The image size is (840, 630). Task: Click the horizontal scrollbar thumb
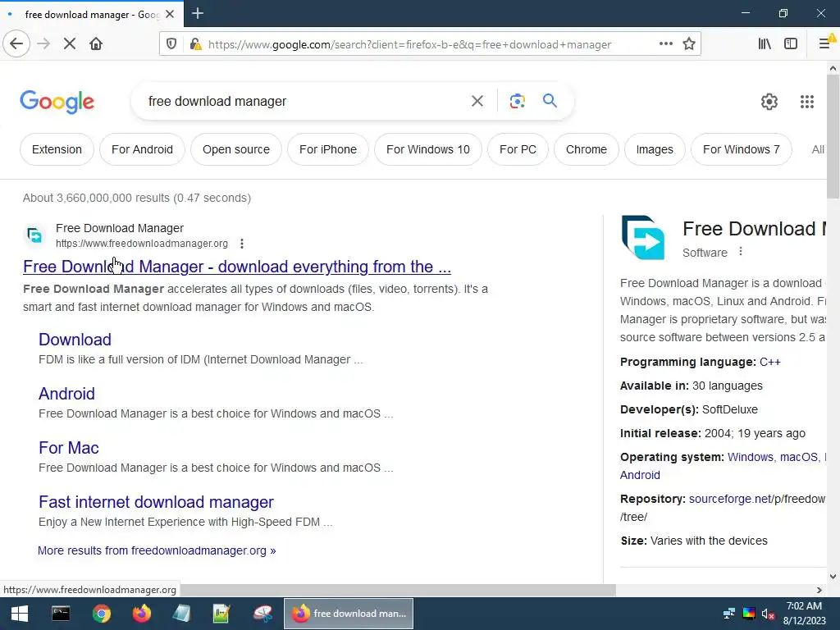[x=399, y=590]
